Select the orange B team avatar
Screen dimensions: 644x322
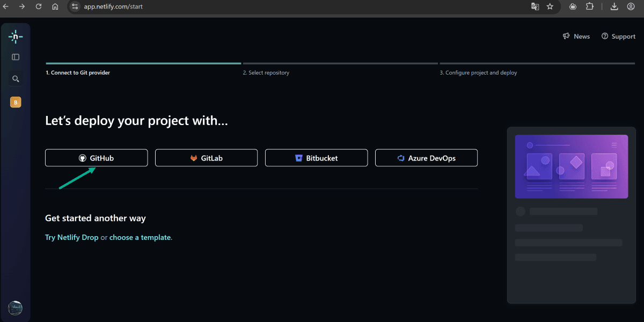[x=16, y=103]
